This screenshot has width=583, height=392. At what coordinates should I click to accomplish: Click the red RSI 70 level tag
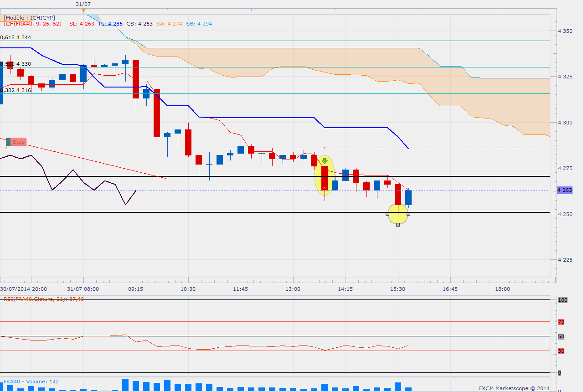tap(561, 322)
